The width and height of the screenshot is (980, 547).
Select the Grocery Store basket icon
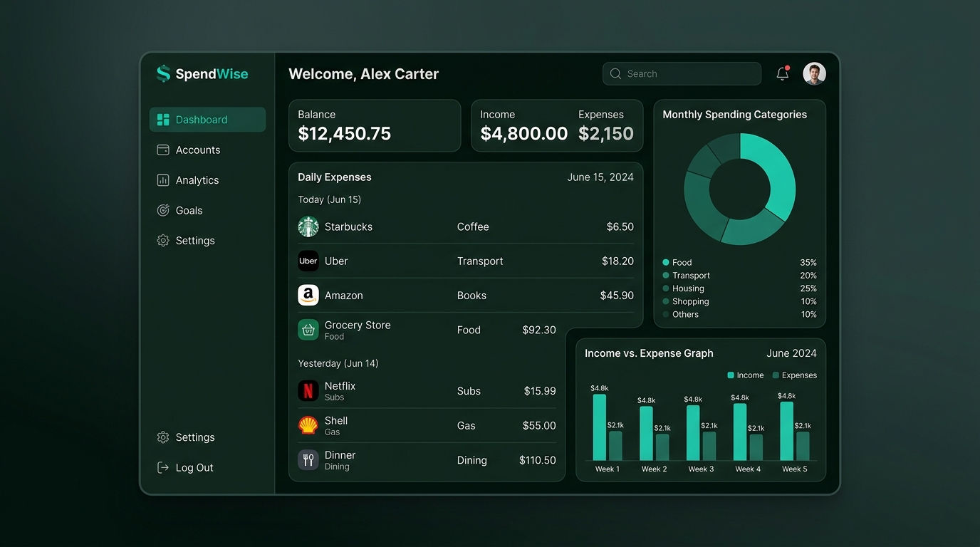[308, 330]
